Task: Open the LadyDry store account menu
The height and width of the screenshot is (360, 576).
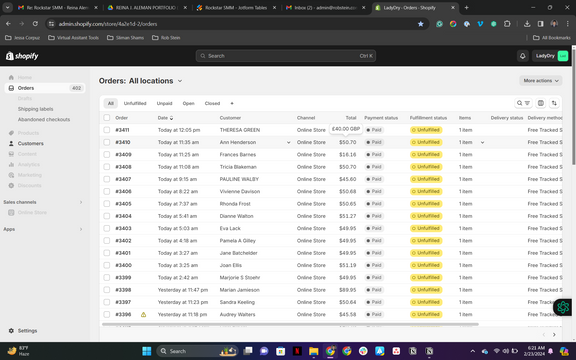Action: (x=550, y=56)
